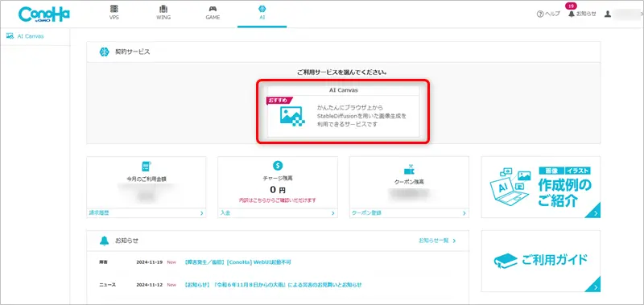Open お知らせ一覧 notice list link
The image size is (644, 305).
point(433,241)
